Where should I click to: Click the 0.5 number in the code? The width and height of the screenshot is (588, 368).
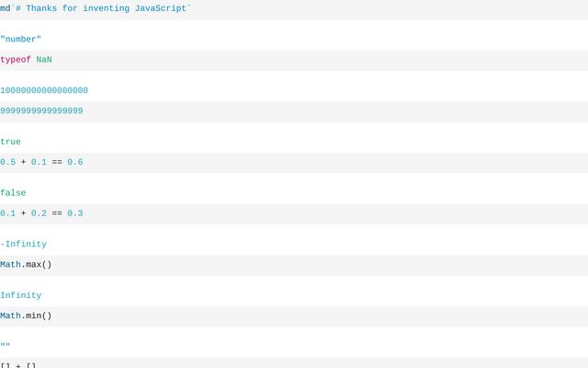coord(7,163)
